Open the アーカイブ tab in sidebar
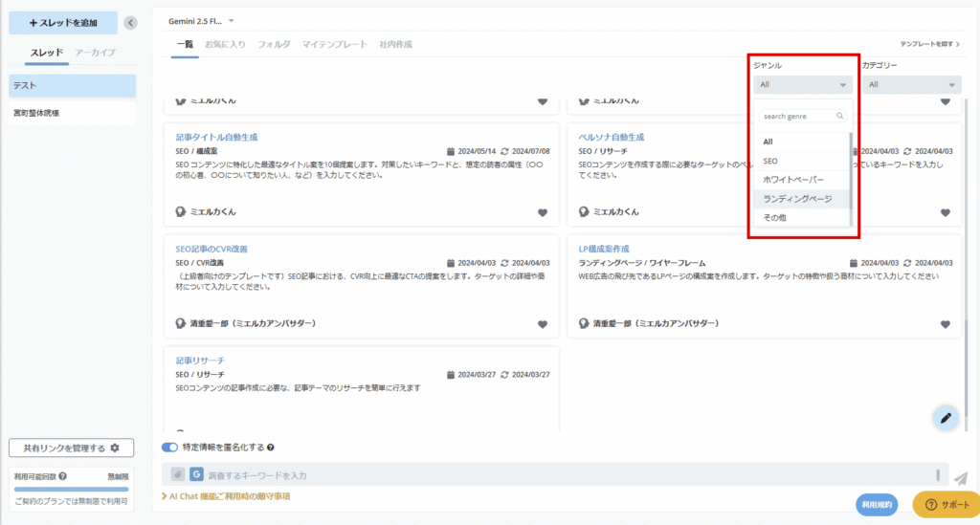 97,52
